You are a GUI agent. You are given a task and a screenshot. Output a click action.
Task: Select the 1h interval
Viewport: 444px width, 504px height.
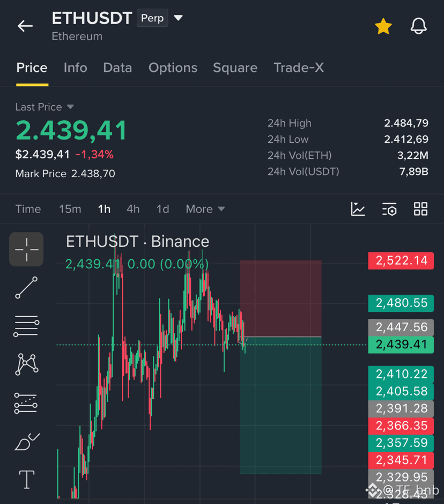(x=104, y=209)
